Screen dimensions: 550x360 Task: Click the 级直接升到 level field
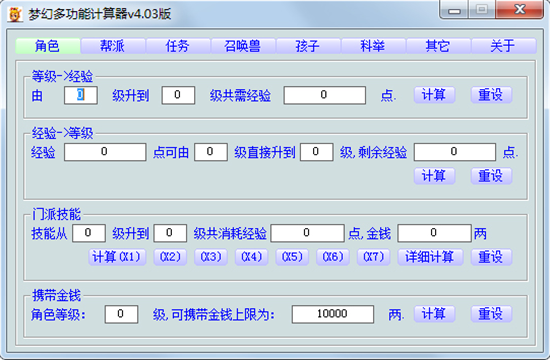tap(316, 152)
